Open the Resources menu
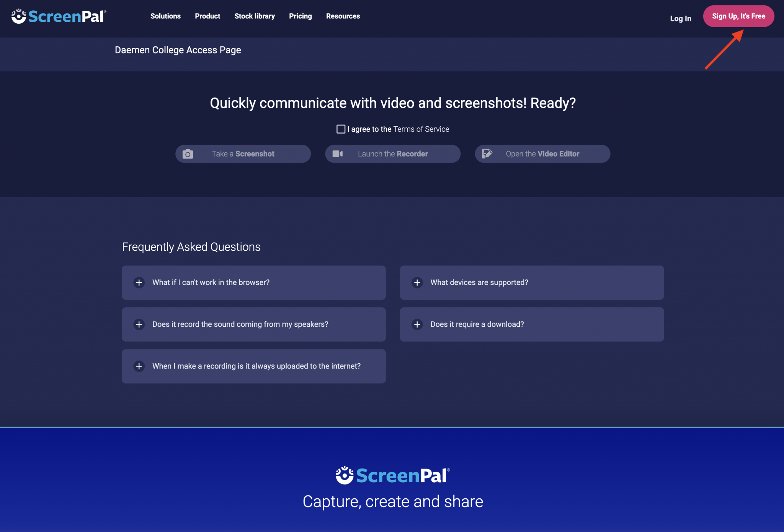Viewport: 784px width, 532px height. [343, 16]
